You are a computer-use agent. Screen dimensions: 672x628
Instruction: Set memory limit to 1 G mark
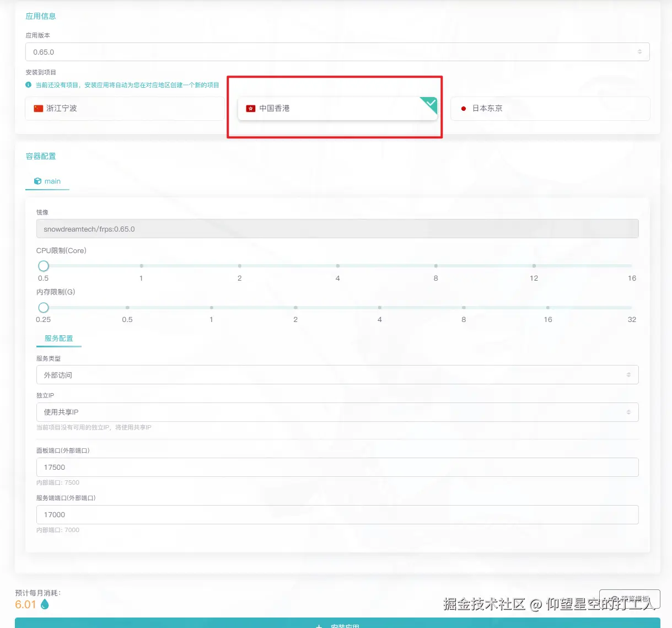[x=212, y=307]
